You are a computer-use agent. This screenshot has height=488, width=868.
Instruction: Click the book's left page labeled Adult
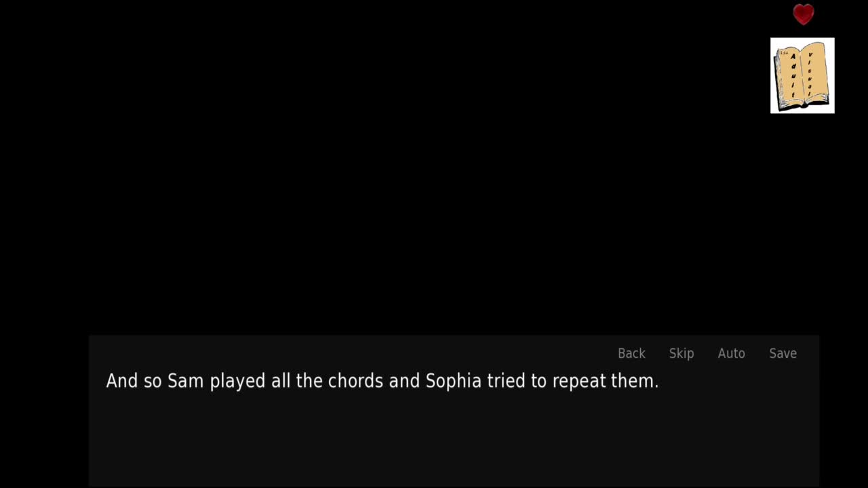(791, 75)
